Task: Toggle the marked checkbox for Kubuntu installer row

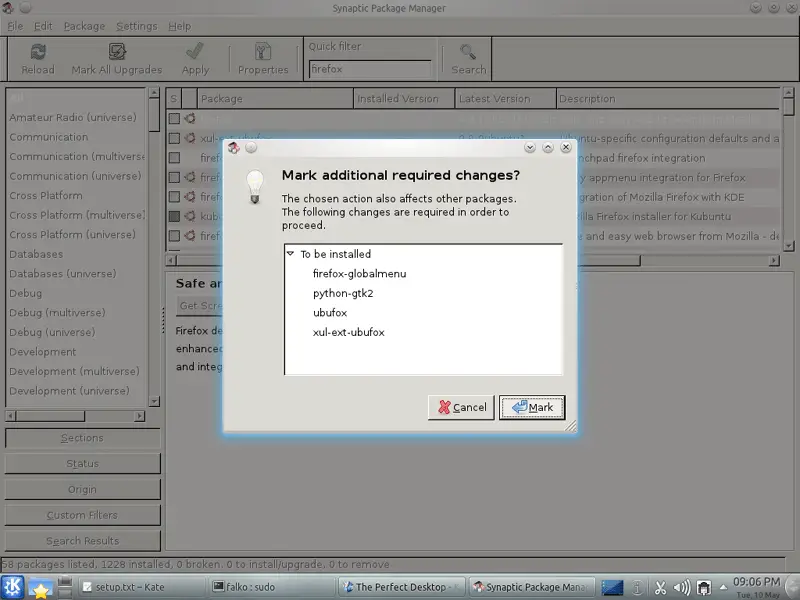Action: click(174, 216)
